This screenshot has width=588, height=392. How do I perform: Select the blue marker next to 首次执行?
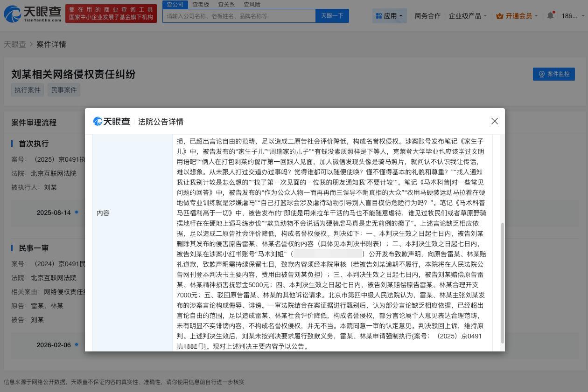tap(13, 144)
